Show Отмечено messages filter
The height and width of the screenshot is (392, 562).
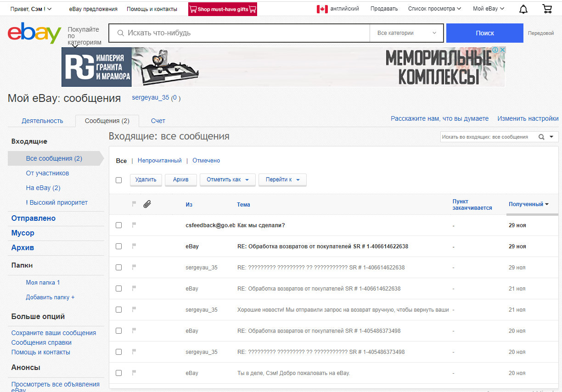click(206, 161)
